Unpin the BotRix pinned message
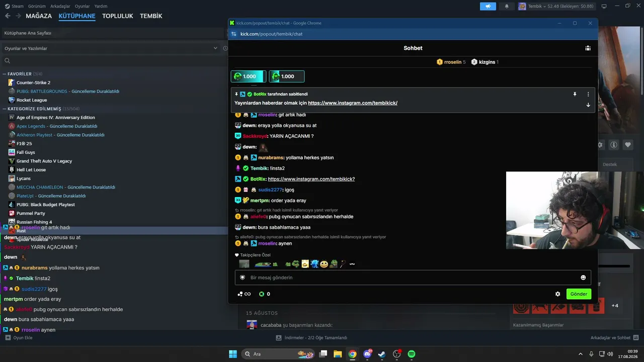This screenshot has height=362, width=644. 575,94
